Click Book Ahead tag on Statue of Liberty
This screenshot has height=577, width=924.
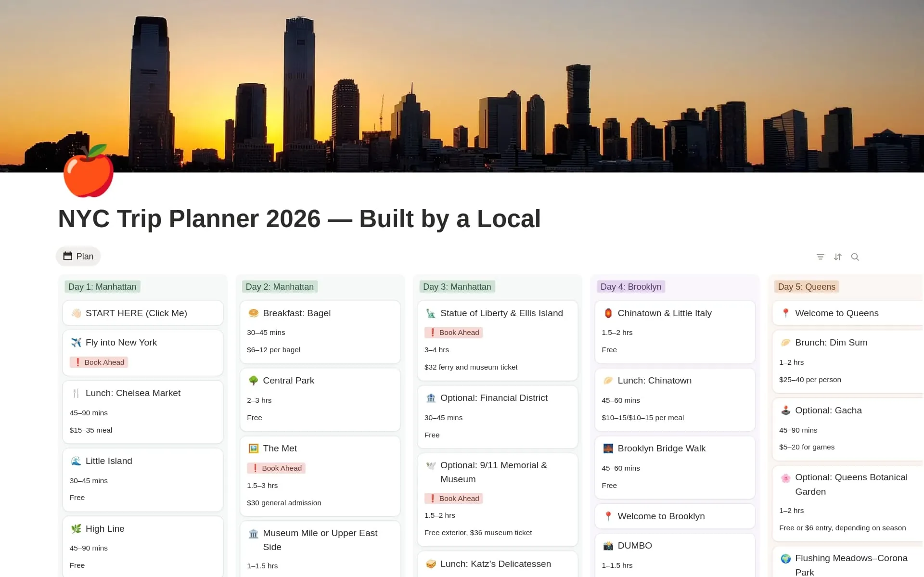point(454,333)
